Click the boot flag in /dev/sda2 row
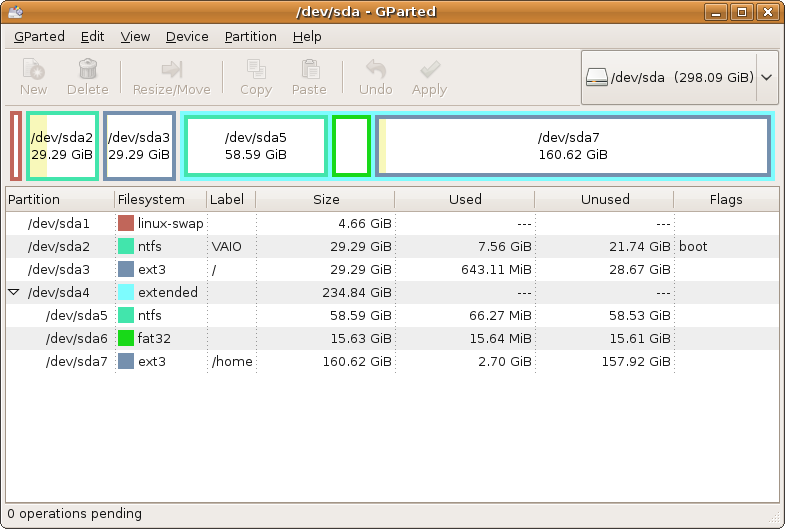The image size is (785, 529). point(693,246)
